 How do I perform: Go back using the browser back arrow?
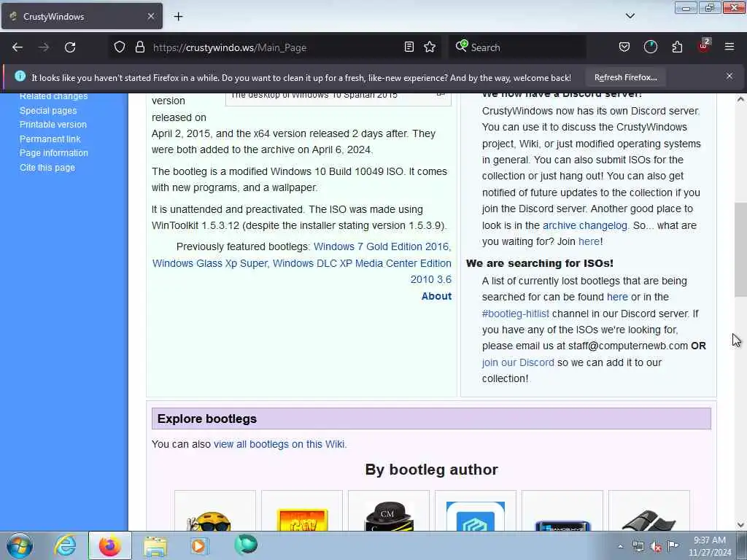(x=18, y=47)
